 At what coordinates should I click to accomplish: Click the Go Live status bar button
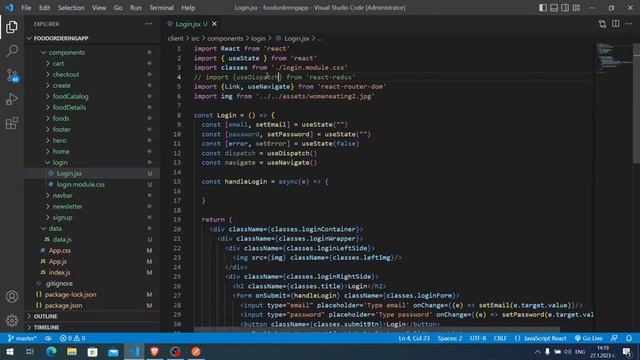589,338
